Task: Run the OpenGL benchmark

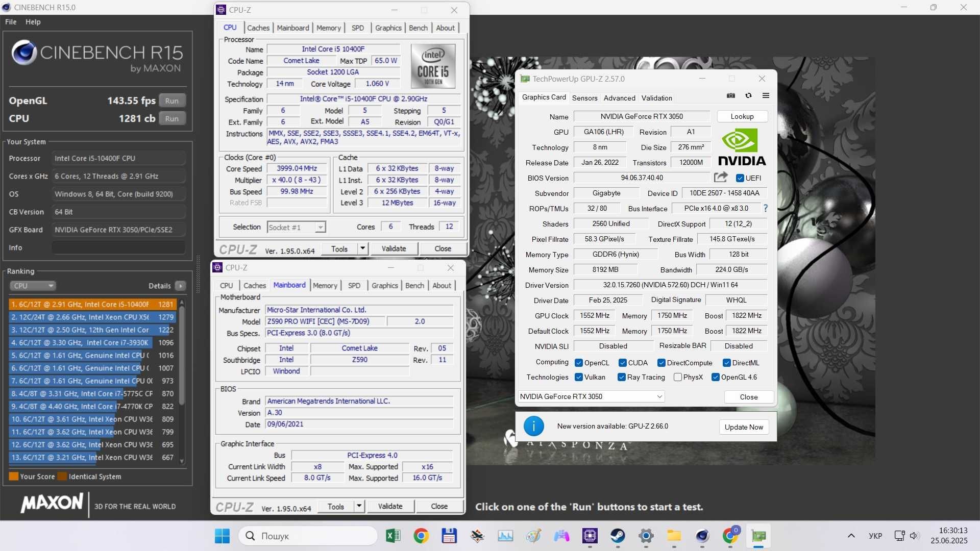Action: (172, 101)
